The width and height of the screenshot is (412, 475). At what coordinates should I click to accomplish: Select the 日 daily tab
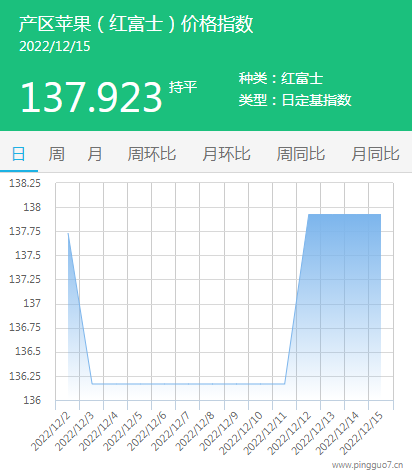pyautogui.click(x=19, y=154)
